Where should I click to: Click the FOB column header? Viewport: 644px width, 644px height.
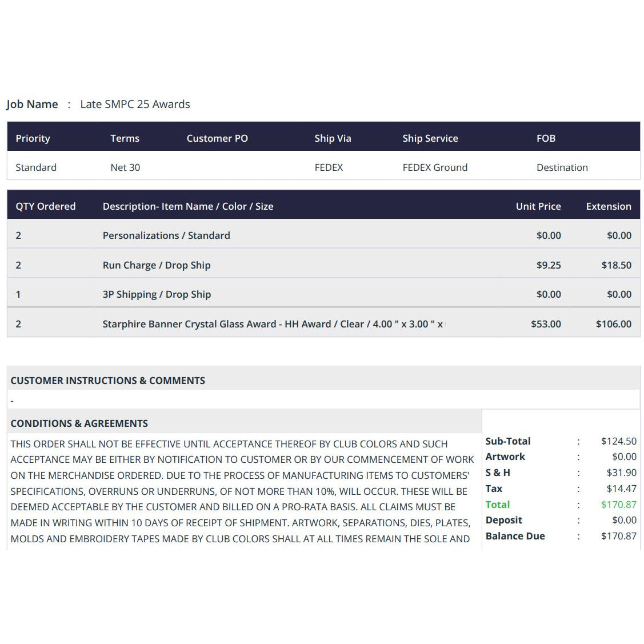[x=546, y=138]
